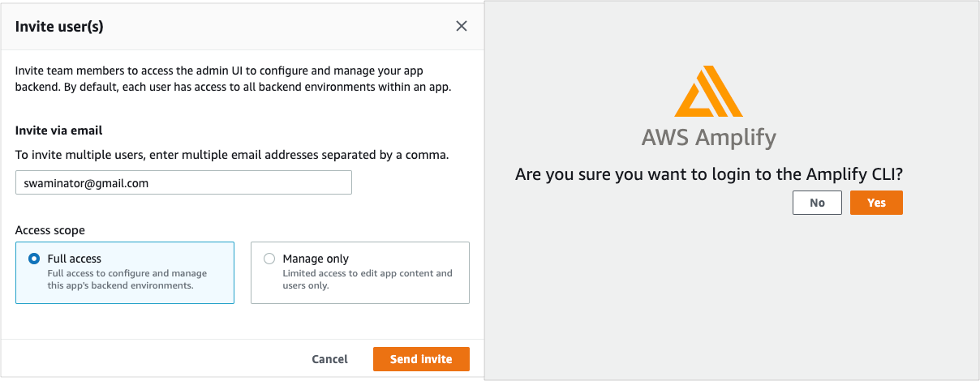980x381 pixels.
Task: Click the Invite via email heading
Action: 59,131
